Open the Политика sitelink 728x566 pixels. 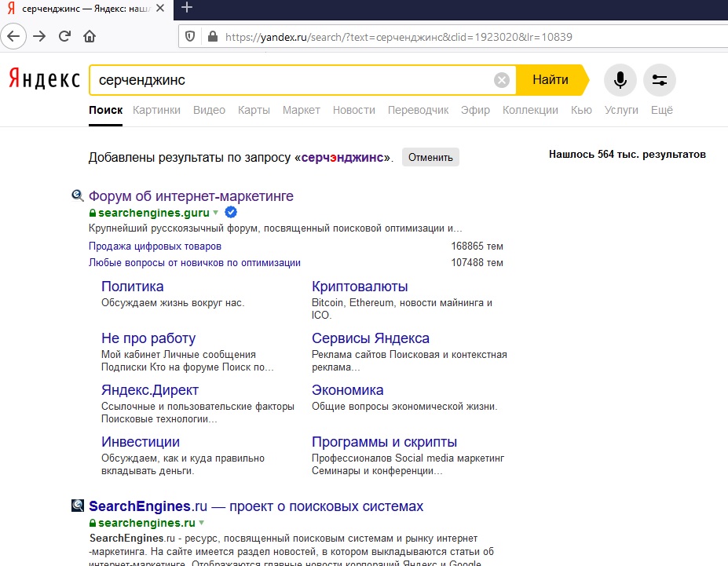pos(132,287)
